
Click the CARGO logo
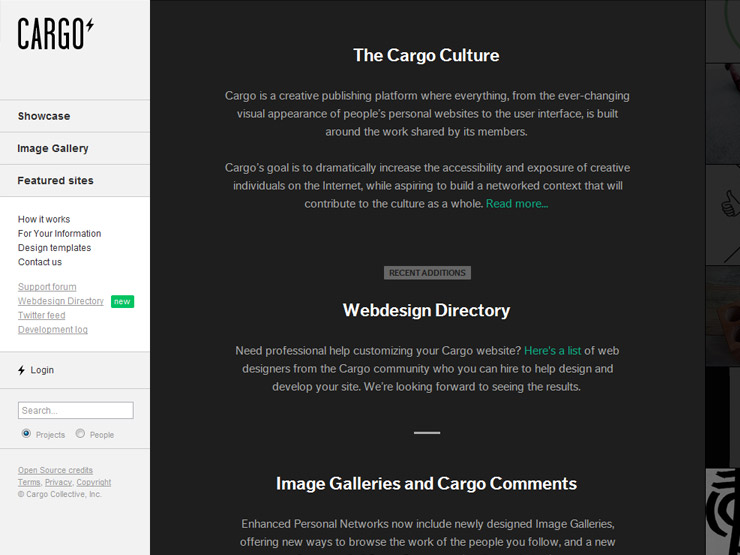pos(56,34)
